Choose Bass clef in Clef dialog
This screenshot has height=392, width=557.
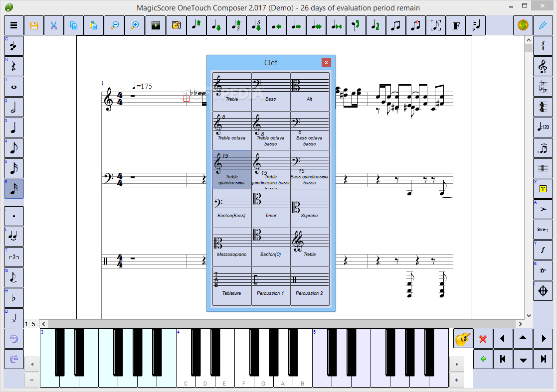(x=271, y=92)
